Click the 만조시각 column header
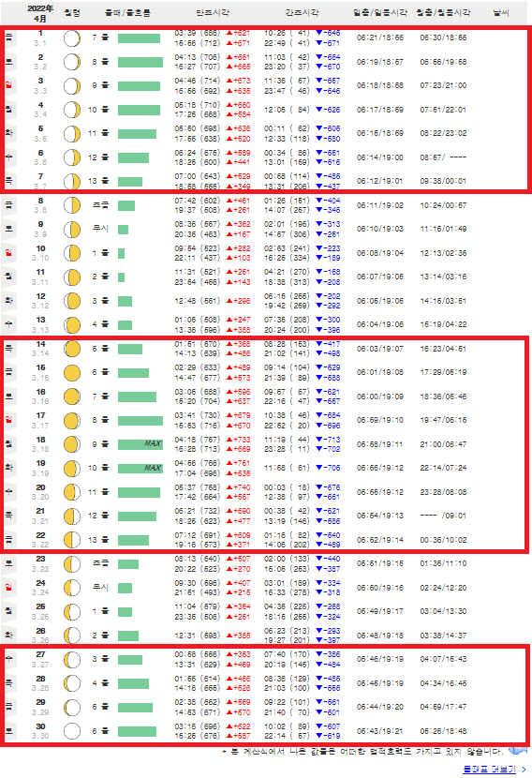This screenshot has width=532, height=778. (x=213, y=13)
